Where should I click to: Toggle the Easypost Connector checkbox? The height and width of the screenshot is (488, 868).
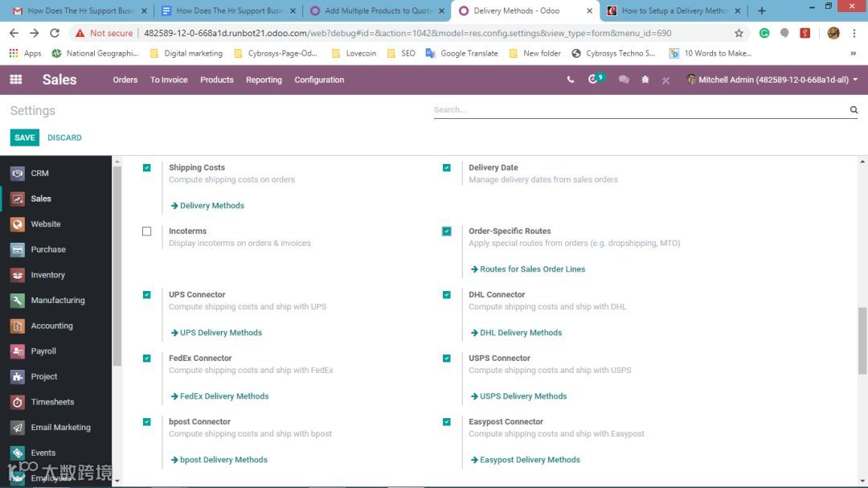[447, 422]
